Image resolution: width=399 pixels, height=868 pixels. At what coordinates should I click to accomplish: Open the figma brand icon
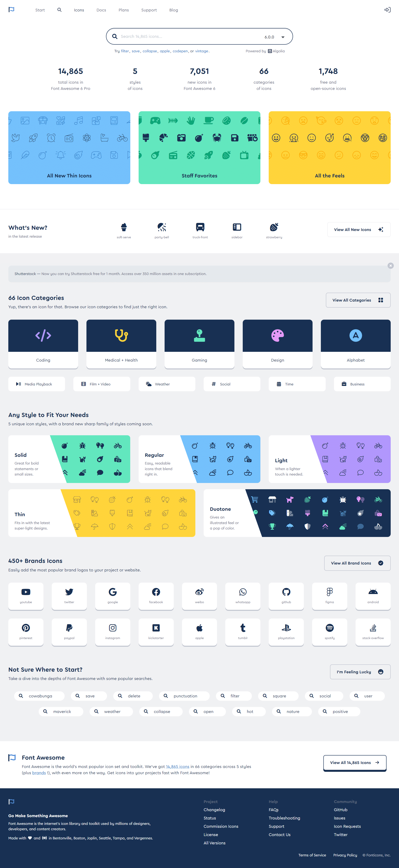click(330, 596)
